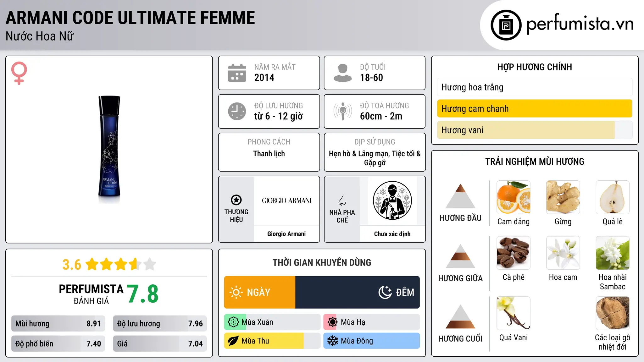Click the Phong cách label
644x362 pixels.
click(269, 142)
